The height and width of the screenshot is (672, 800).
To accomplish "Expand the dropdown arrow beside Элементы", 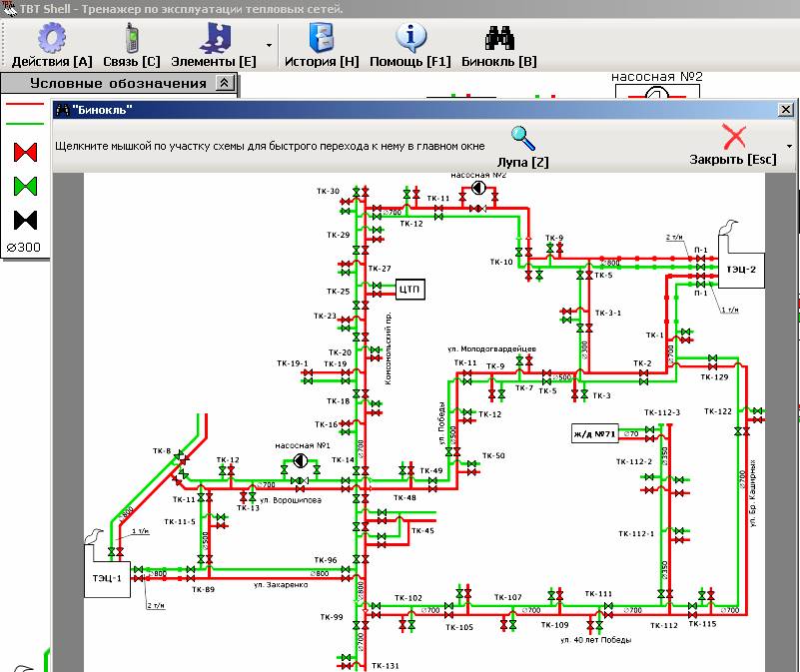I will coord(269,45).
